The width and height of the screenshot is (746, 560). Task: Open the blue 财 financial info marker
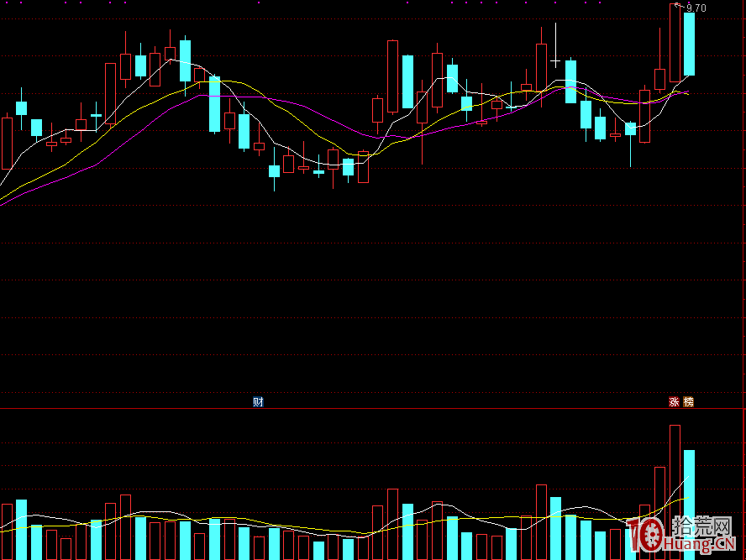coord(258,402)
